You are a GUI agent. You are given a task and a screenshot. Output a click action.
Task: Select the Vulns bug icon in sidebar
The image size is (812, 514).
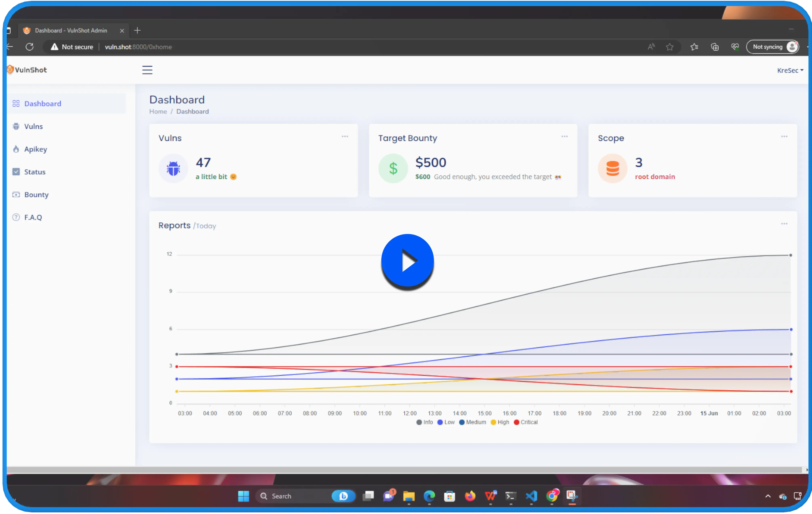16,126
